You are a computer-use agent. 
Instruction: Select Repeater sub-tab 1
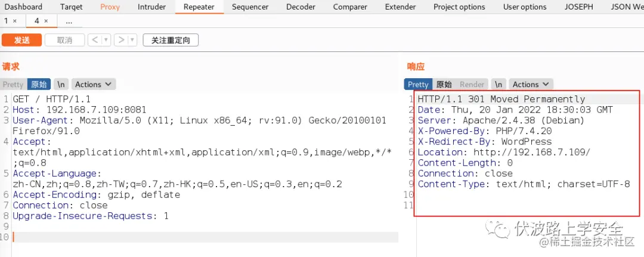coord(6,21)
